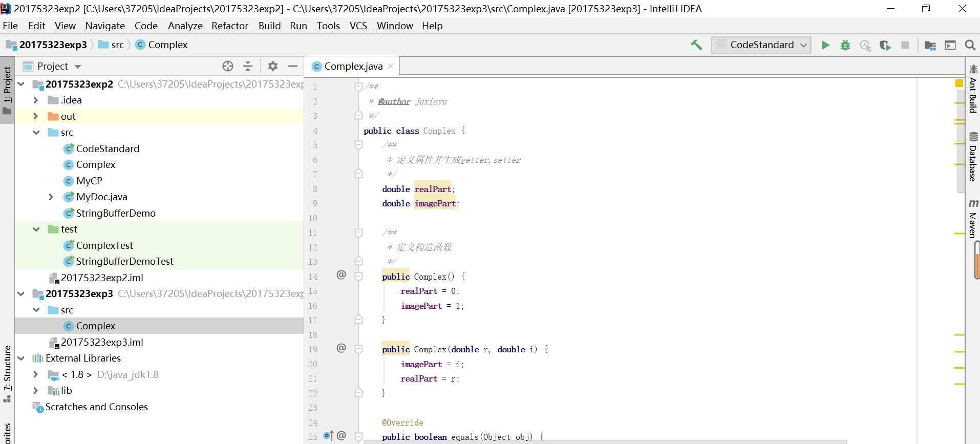Select StringBufferDemo in project tree

(x=110, y=213)
